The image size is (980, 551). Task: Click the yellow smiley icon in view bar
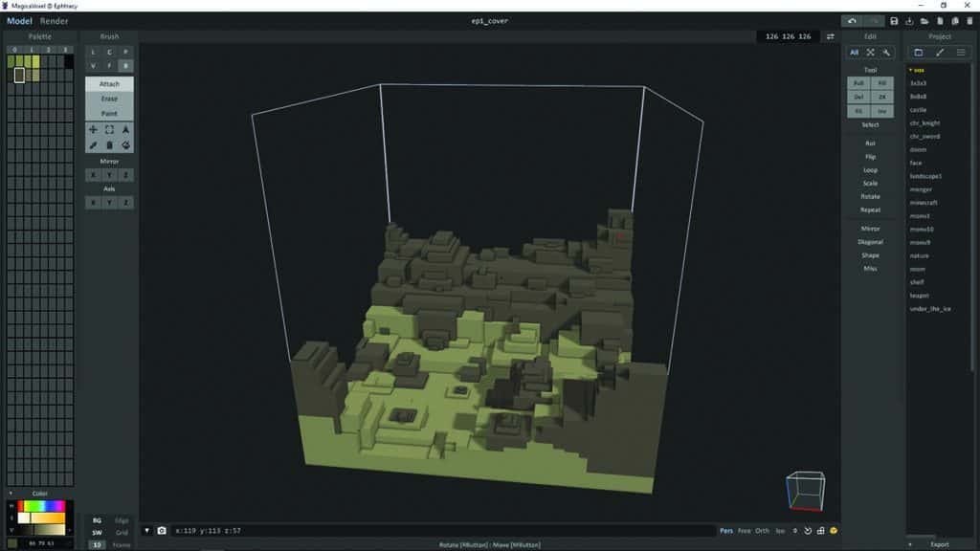tap(834, 531)
